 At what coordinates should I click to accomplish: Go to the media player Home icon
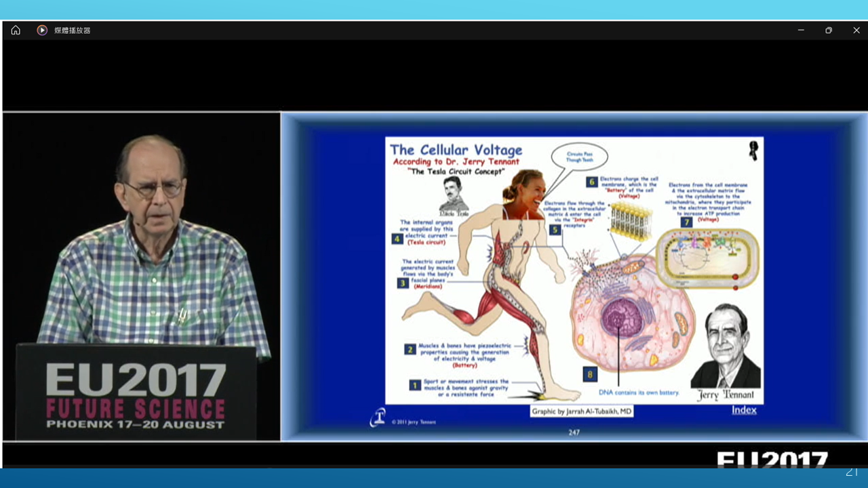pos(16,30)
